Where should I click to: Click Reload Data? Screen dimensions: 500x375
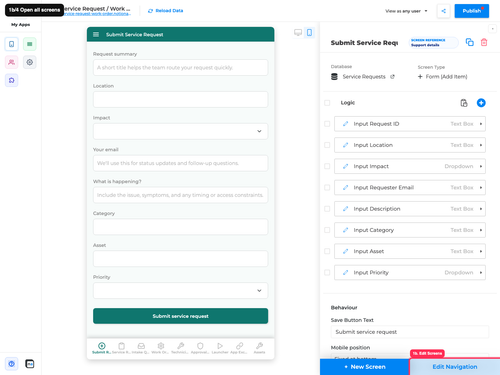[x=166, y=11]
